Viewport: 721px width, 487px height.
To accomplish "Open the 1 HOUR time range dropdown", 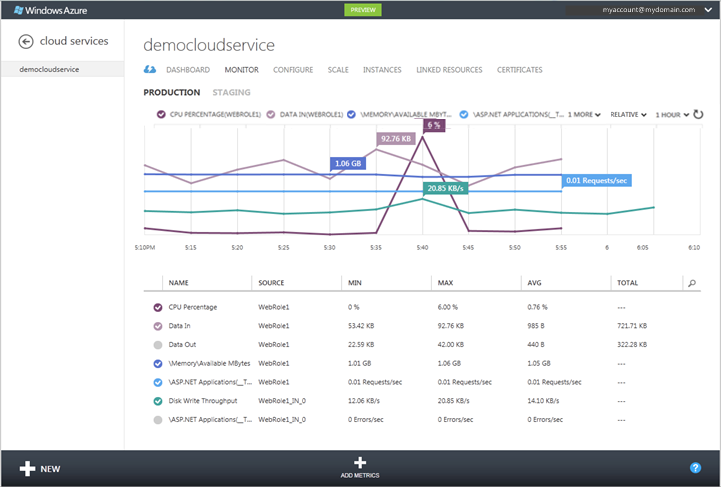I will [x=672, y=115].
